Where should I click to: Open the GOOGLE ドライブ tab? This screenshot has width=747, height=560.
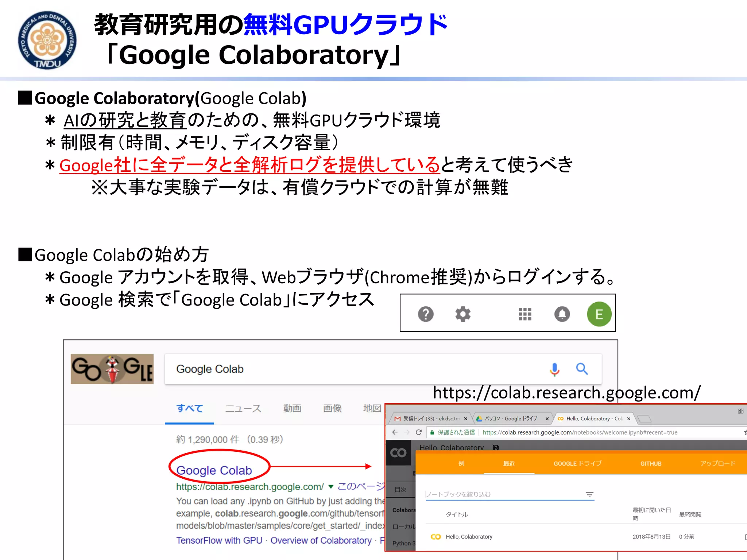click(x=577, y=463)
